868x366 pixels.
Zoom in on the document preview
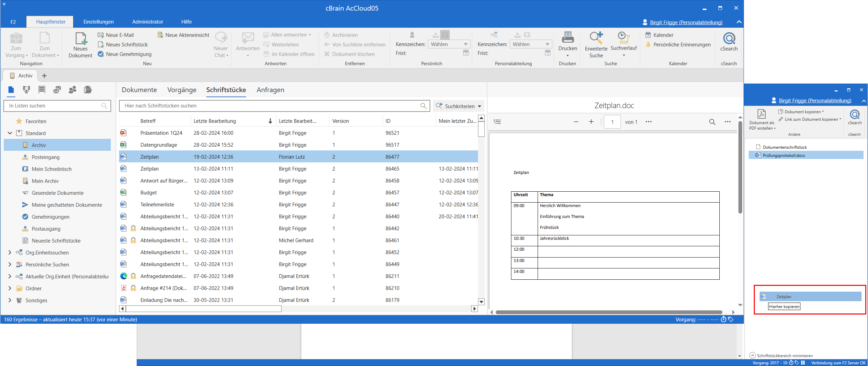tap(591, 122)
